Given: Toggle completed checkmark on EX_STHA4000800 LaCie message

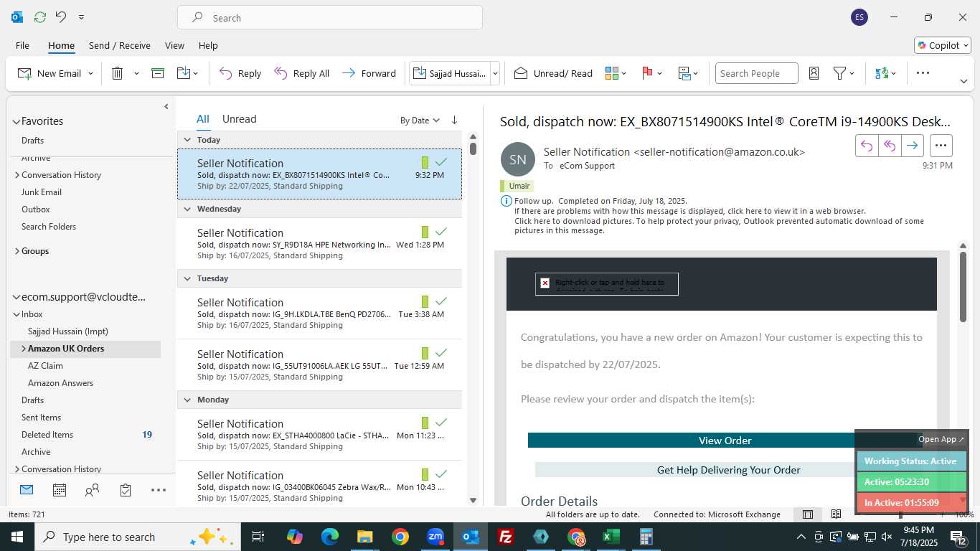Looking at the screenshot, I should (441, 423).
